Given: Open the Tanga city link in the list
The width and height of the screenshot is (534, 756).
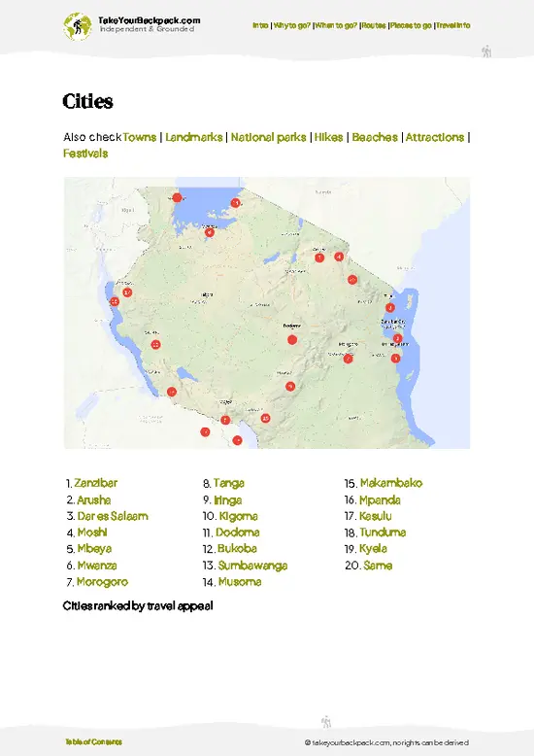Looking at the screenshot, I should pyautogui.click(x=229, y=483).
